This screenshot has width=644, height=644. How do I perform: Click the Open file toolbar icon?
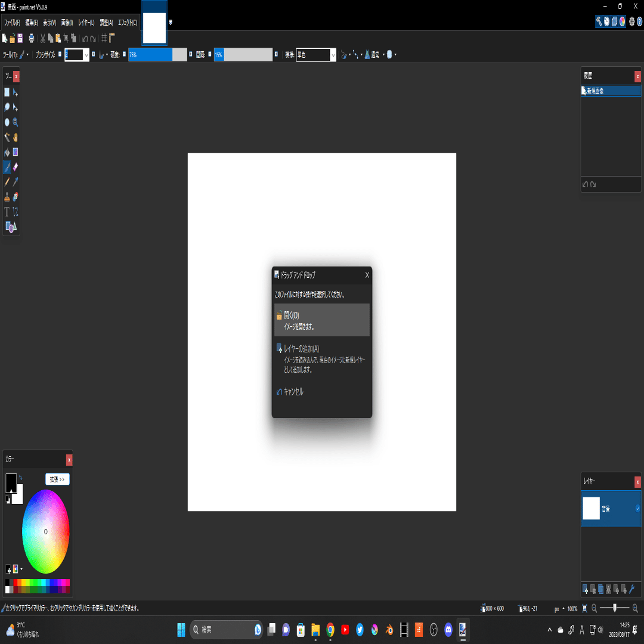[x=13, y=39]
